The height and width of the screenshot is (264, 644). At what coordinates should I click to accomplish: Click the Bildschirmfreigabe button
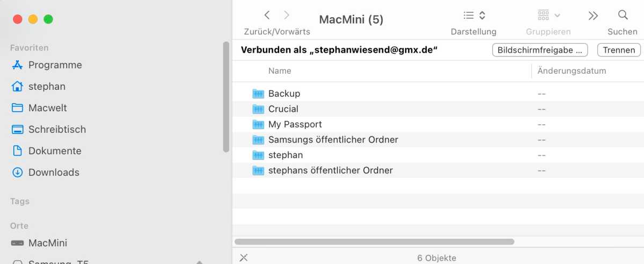540,50
